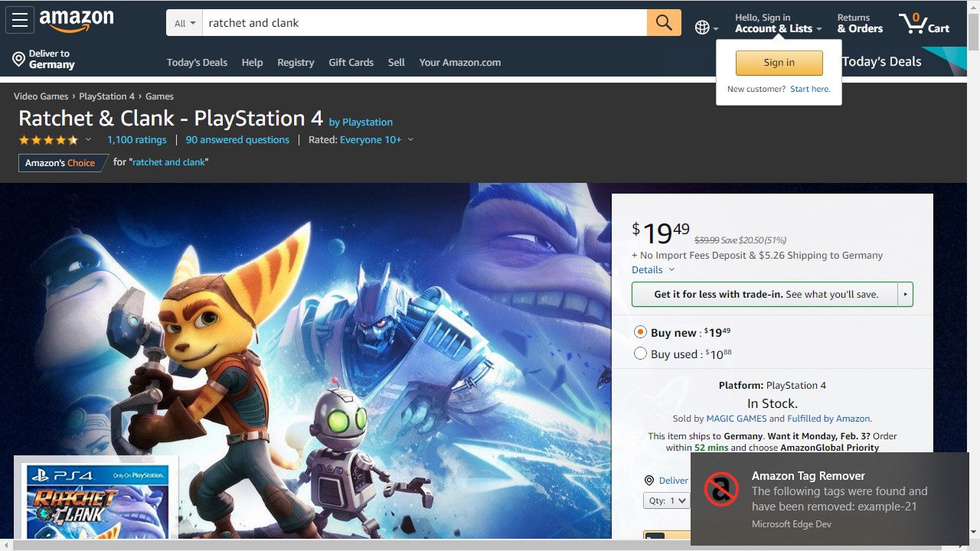Screen dimensions: 980x551
Task: Click the Amazon logo
Action: pos(77,21)
